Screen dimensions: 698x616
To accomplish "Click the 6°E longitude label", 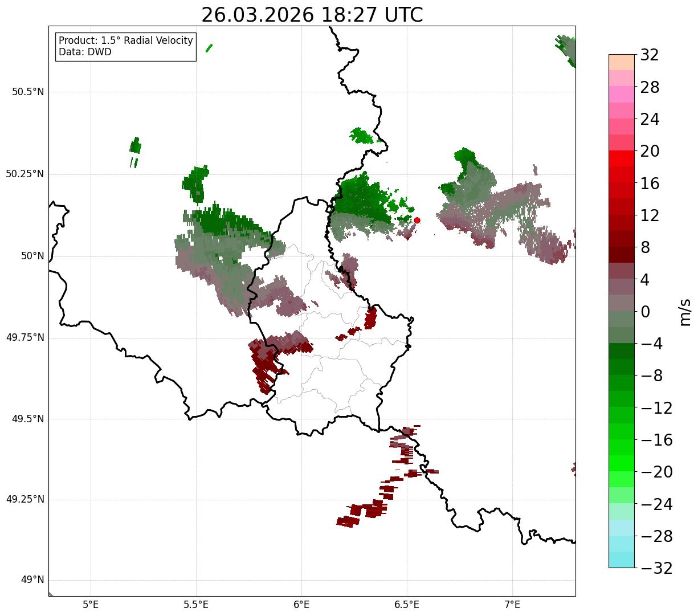I will pos(301,604).
